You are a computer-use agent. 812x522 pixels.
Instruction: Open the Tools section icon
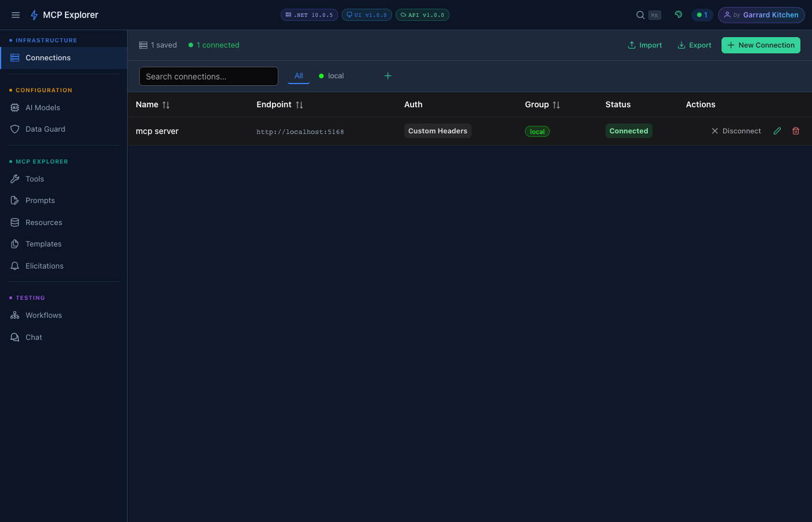click(15, 179)
